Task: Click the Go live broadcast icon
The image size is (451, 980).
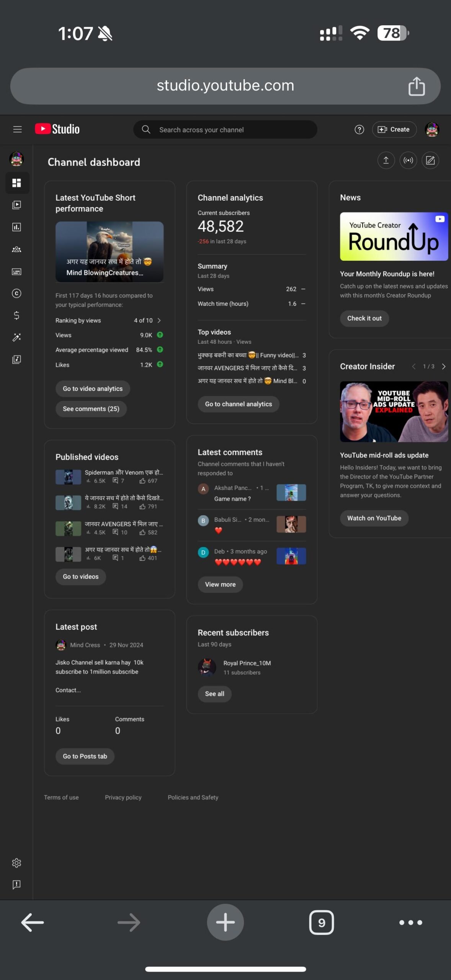Action: [x=408, y=160]
